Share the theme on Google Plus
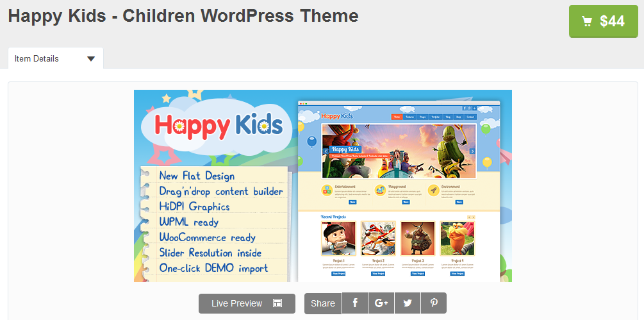The height and width of the screenshot is (320, 644). [x=381, y=303]
